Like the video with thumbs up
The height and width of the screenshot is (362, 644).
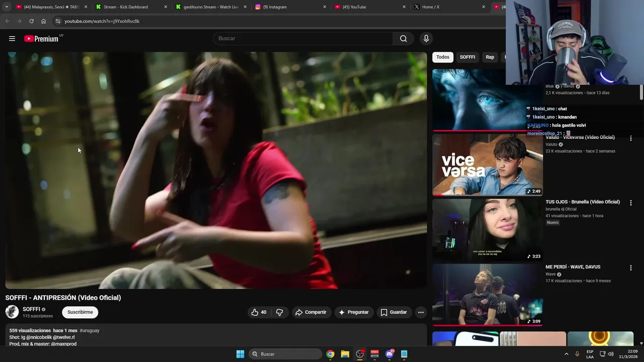tap(259, 312)
